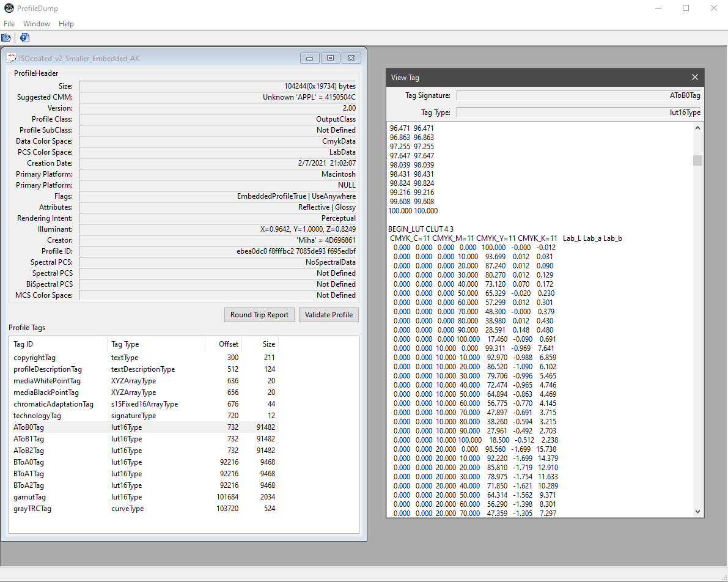Click the Help toolbar icon
Viewport: 728px width, 582px height.
pos(24,38)
